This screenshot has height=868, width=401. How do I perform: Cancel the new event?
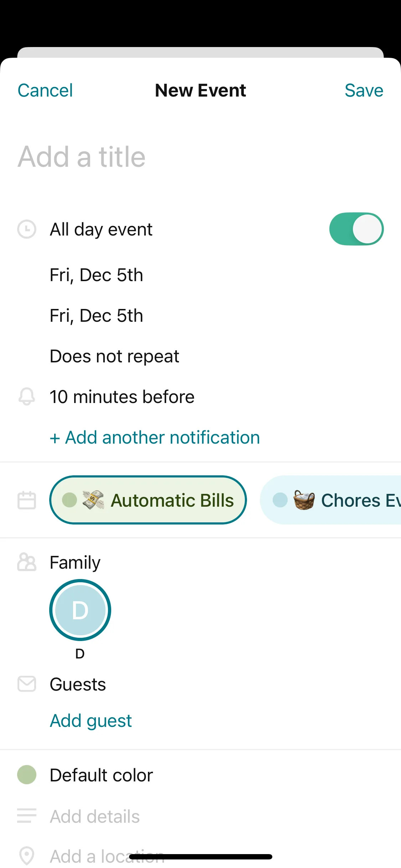[45, 91]
